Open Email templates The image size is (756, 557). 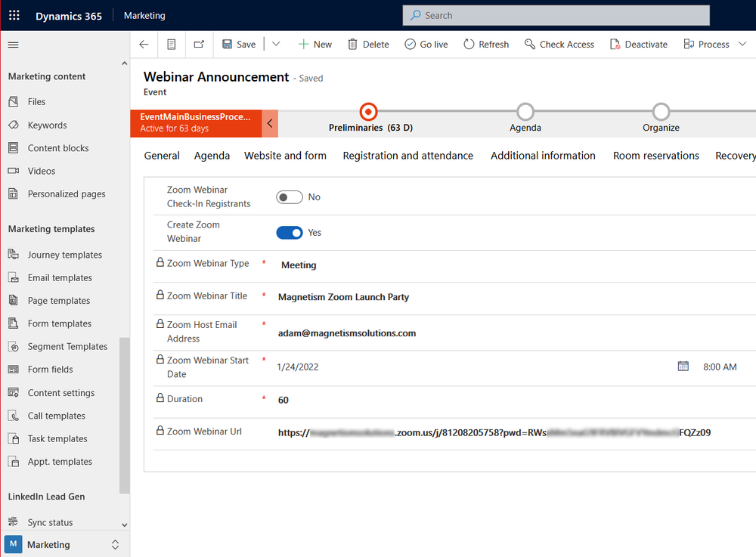tap(60, 278)
